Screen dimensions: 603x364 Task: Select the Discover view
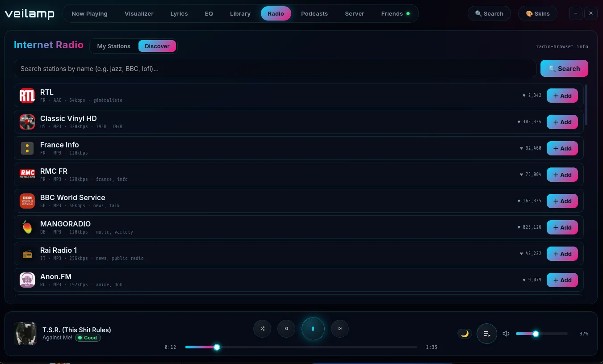(157, 46)
